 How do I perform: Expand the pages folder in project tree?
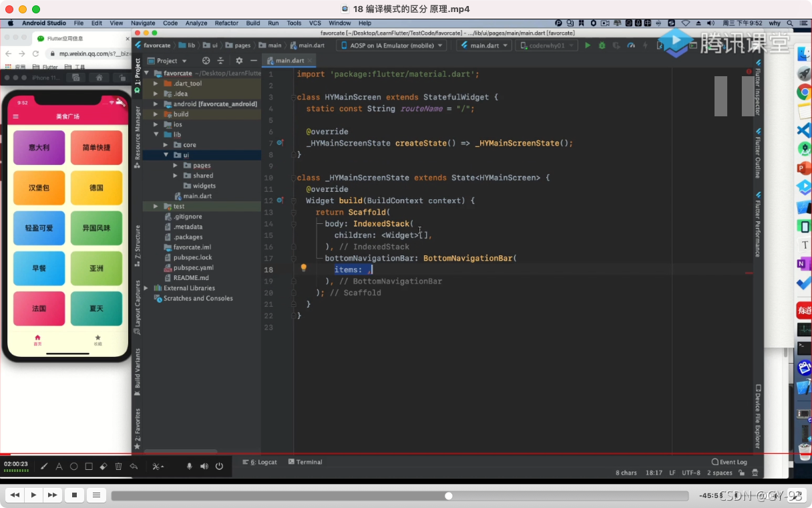coord(176,165)
